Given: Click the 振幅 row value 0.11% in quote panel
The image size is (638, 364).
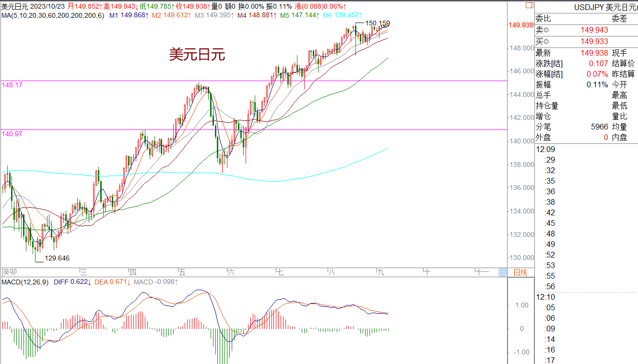Looking at the screenshot, I should tap(597, 84).
